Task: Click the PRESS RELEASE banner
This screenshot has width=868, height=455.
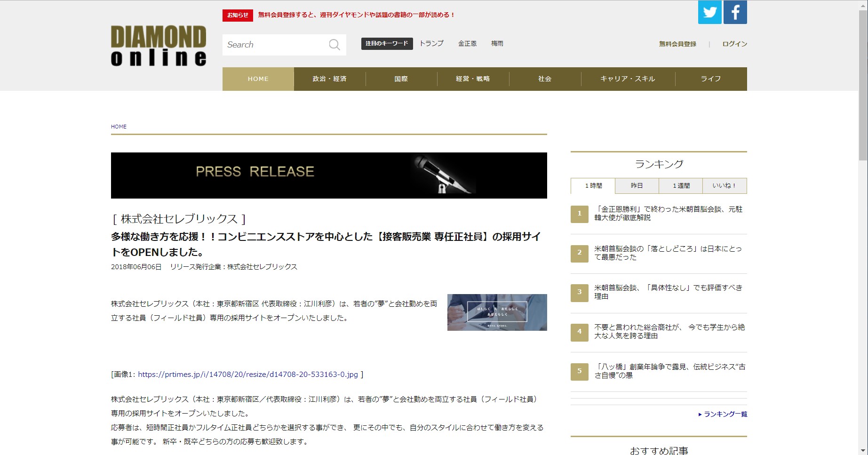Action: click(329, 176)
